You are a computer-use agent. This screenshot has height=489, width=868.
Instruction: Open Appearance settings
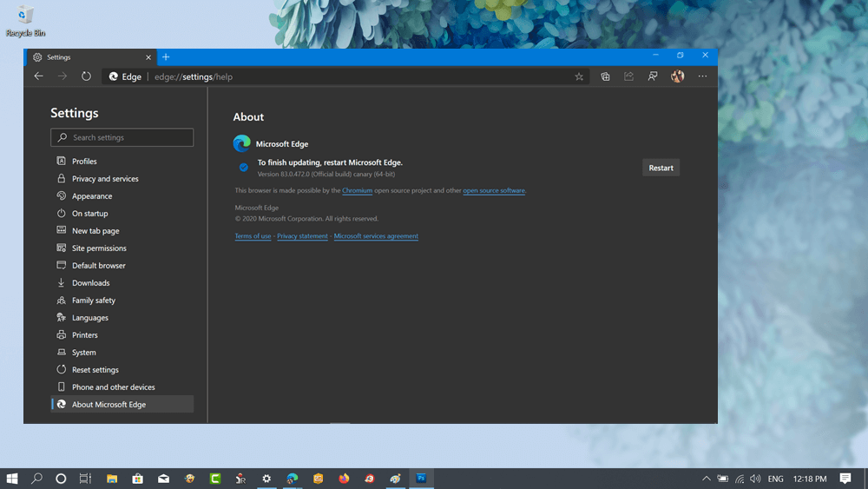(122, 196)
